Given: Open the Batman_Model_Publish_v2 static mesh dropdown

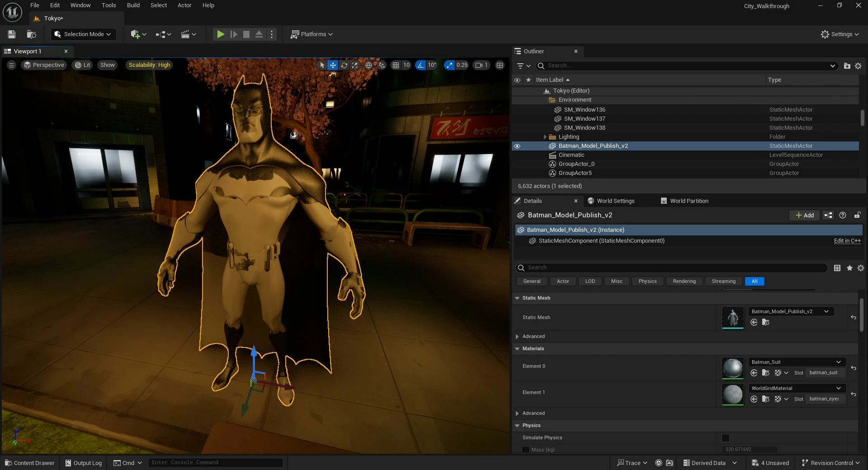Looking at the screenshot, I should pos(791,311).
